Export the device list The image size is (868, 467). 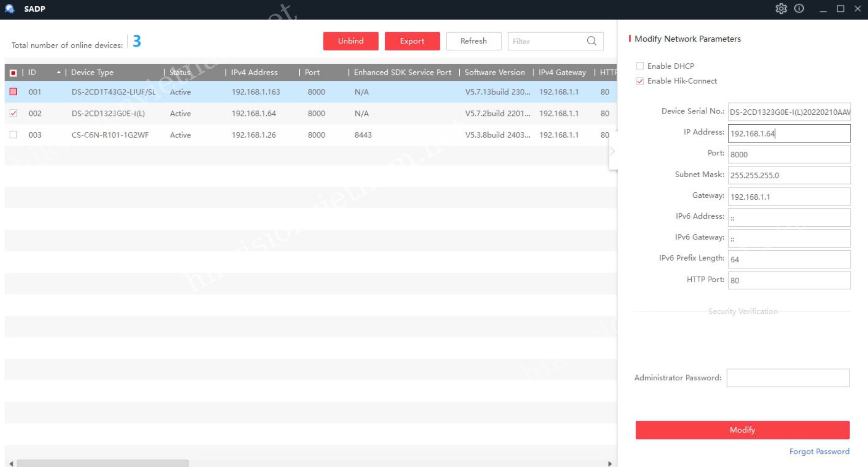[x=412, y=41]
